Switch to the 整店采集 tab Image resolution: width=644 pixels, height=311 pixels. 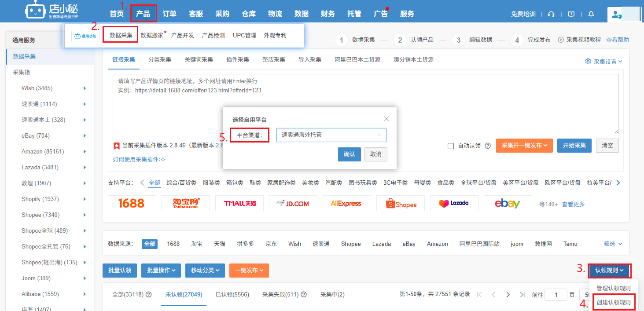(274, 59)
